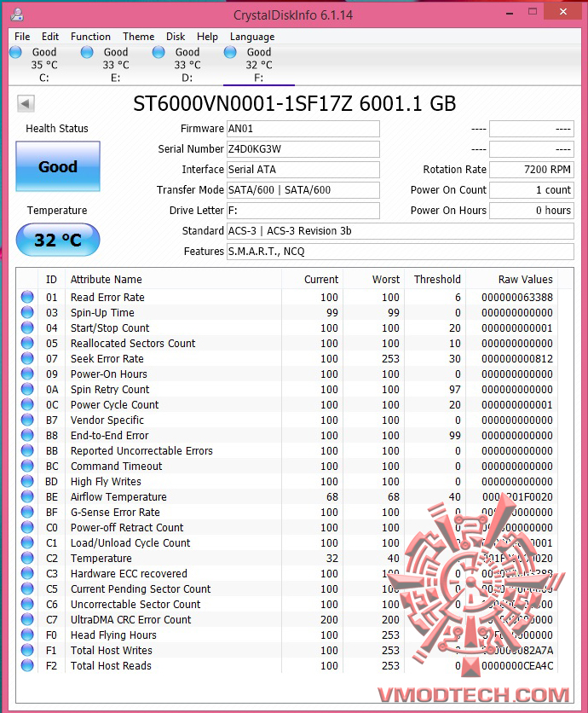
Task: Click status icon for Vendor Specific row
Action: [x=27, y=420]
